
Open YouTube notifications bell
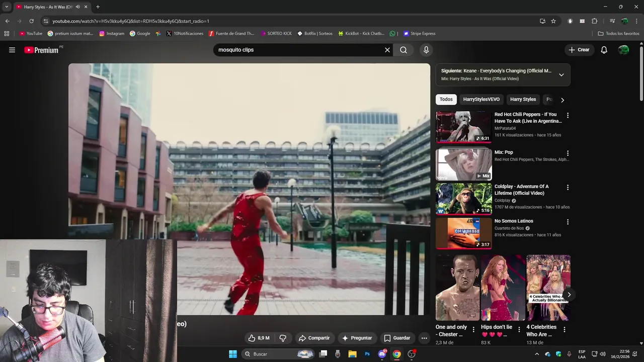tap(604, 50)
